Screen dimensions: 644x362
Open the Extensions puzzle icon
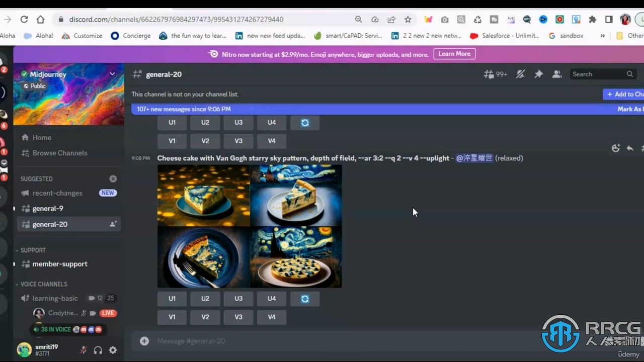(x=593, y=20)
